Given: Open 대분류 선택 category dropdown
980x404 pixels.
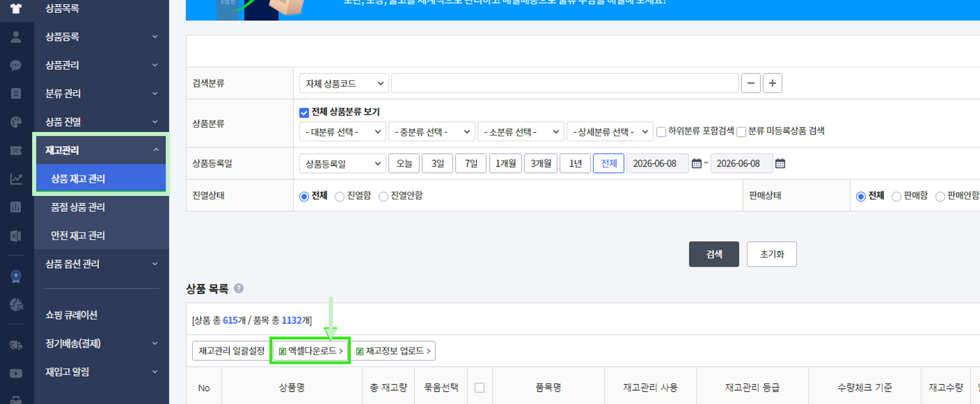Looking at the screenshot, I should tap(342, 132).
